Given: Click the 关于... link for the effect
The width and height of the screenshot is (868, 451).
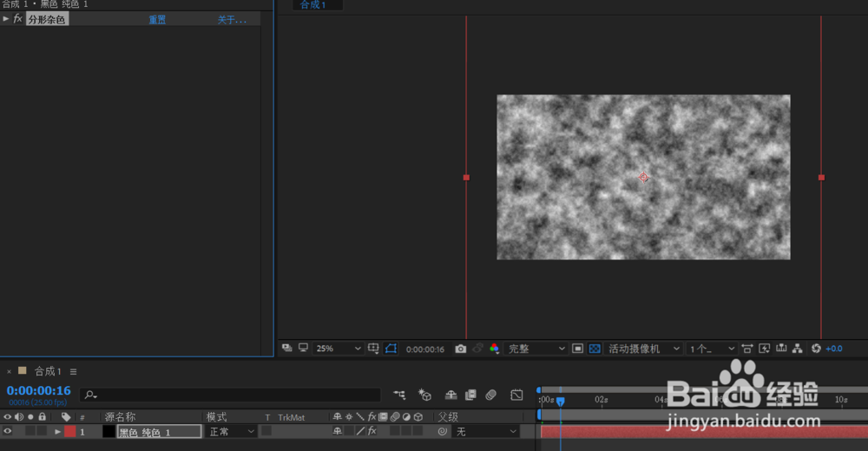Looking at the screenshot, I should [x=232, y=20].
